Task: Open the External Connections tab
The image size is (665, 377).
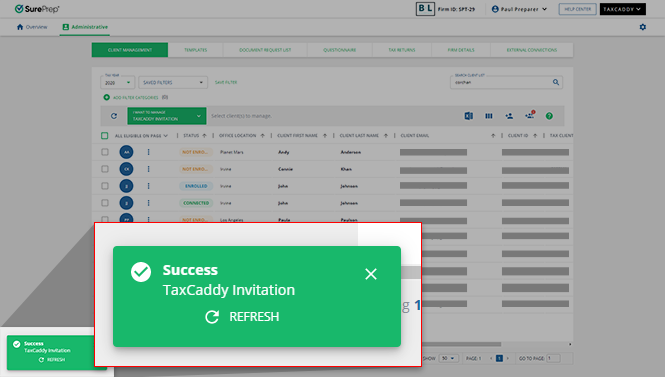Action: pyautogui.click(x=532, y=50)
